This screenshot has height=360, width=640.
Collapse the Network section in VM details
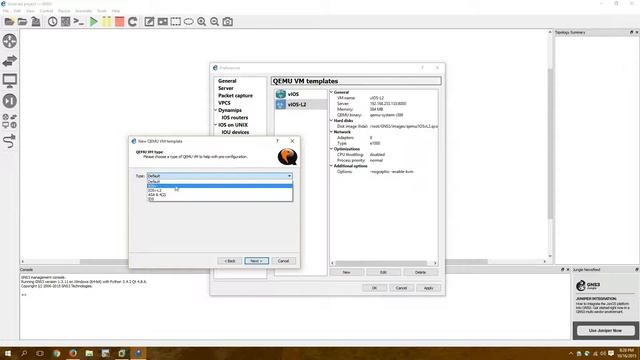click(x=331, y=132)
